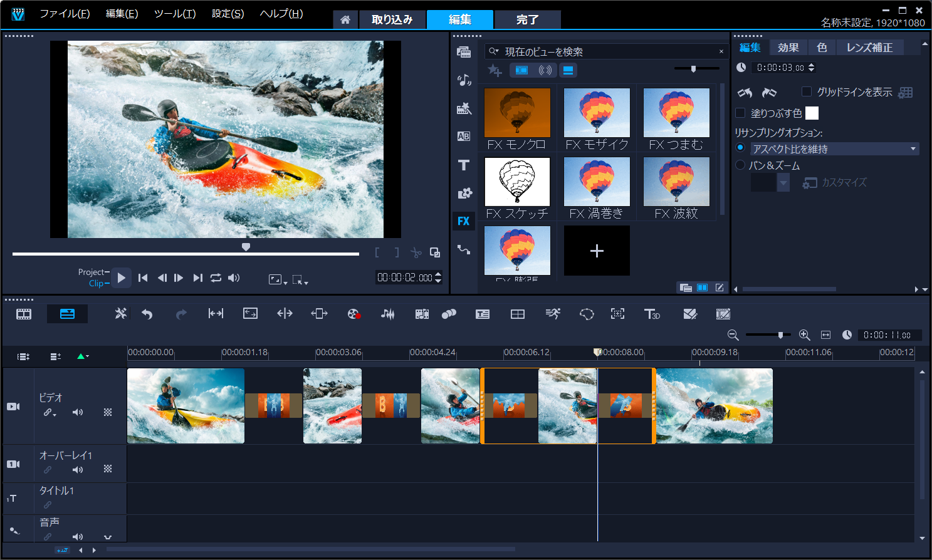Open the Transitions library AB icon
The height and width of the screenshot is (560, 932).
point(464,136)
